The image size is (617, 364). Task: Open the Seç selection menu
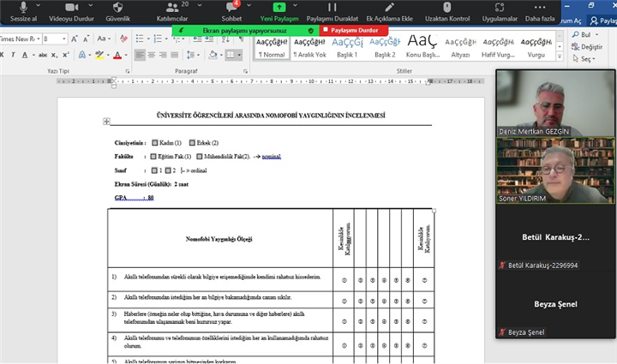pos(584,59)
